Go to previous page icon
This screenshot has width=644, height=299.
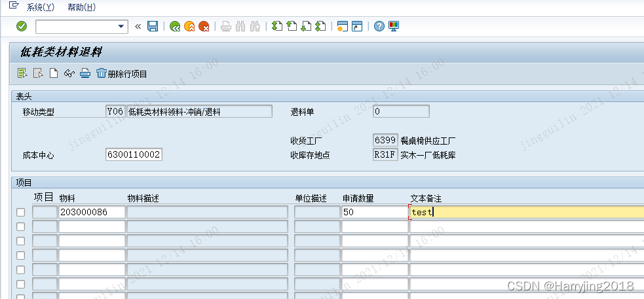(292, 27)
